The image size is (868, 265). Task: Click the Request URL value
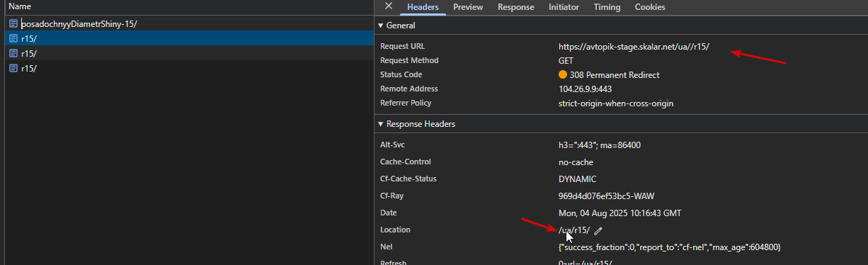(x=634, y=47)
